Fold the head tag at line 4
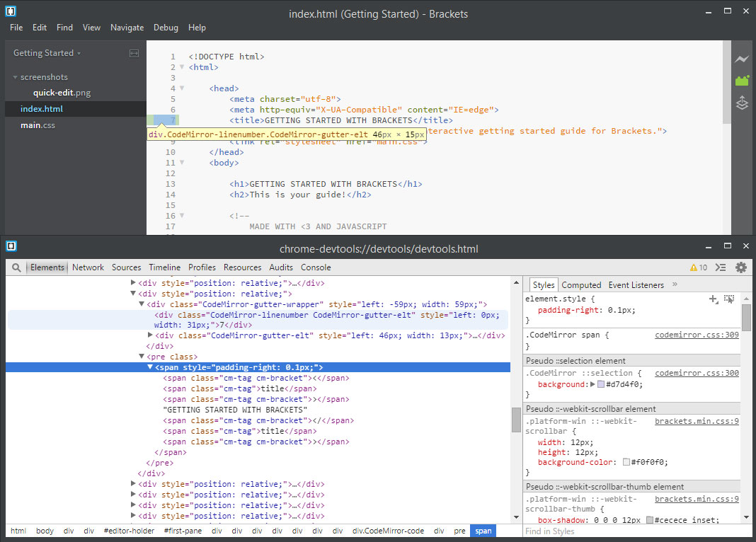756x542 pixels. [182, 88]
